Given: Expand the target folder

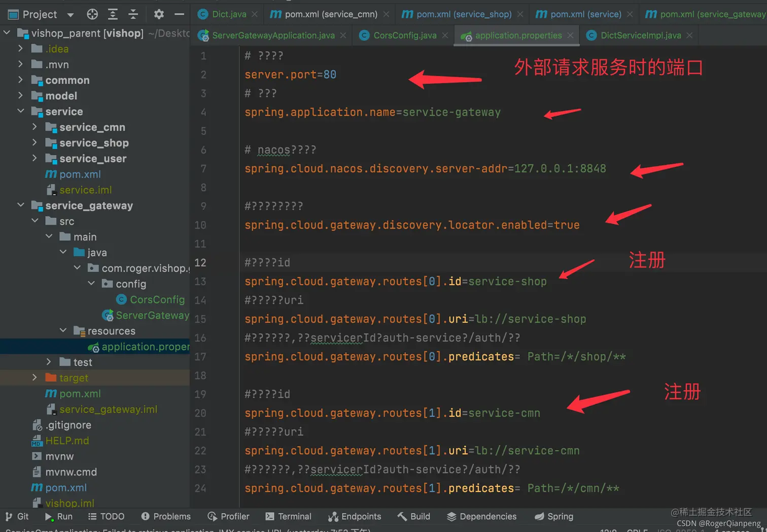Looking at the screenshot, I should tap(34, 378).
